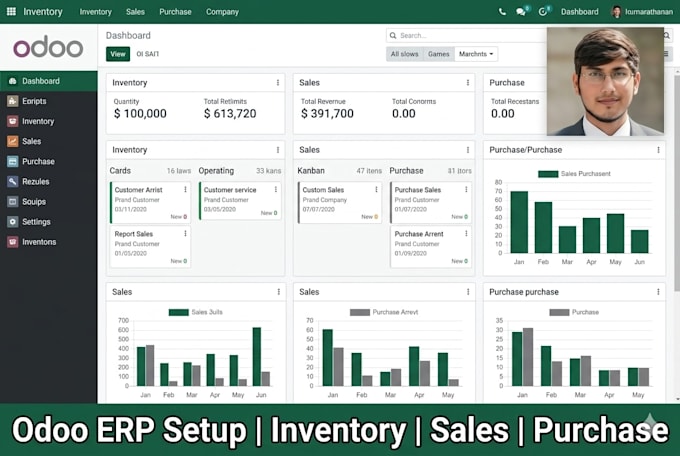Open the activities clock icon
The height and width of the screenshot is (456, 680).
coord(543,12)
